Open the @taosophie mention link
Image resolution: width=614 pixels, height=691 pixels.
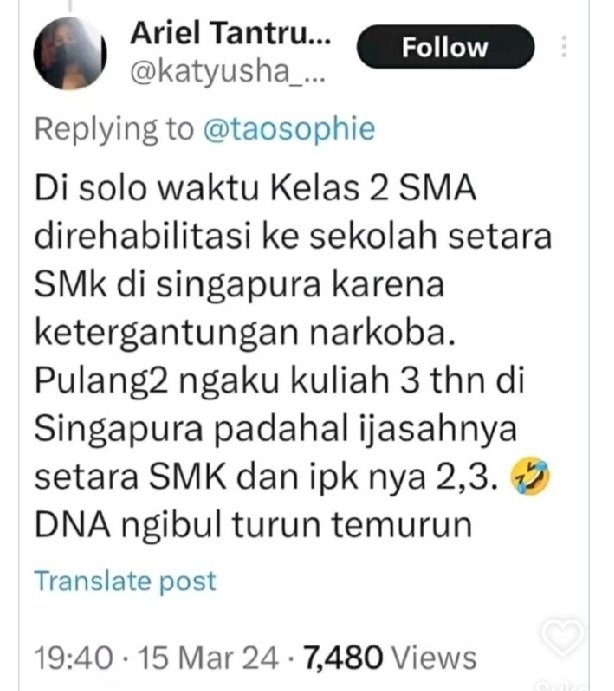point(289,129)
